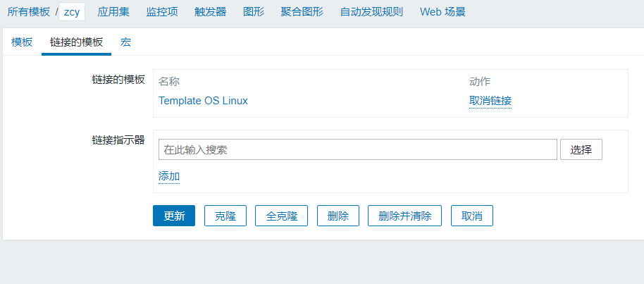Switch to the 模板 tab
The image size is (644, 284).
click(22, 42)
